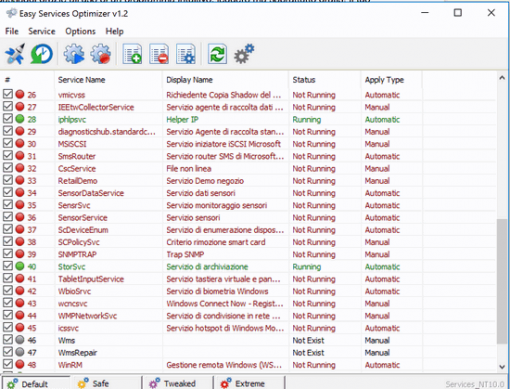This screenshot has width=510, height=389.
Task: Open the Service menu
Action: click(42, 31)
